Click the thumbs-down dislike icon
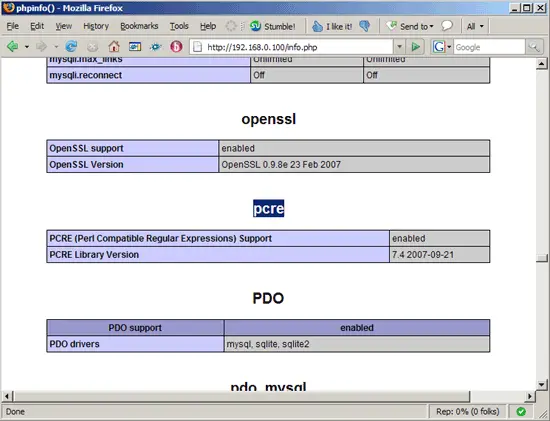 (365, 26)
